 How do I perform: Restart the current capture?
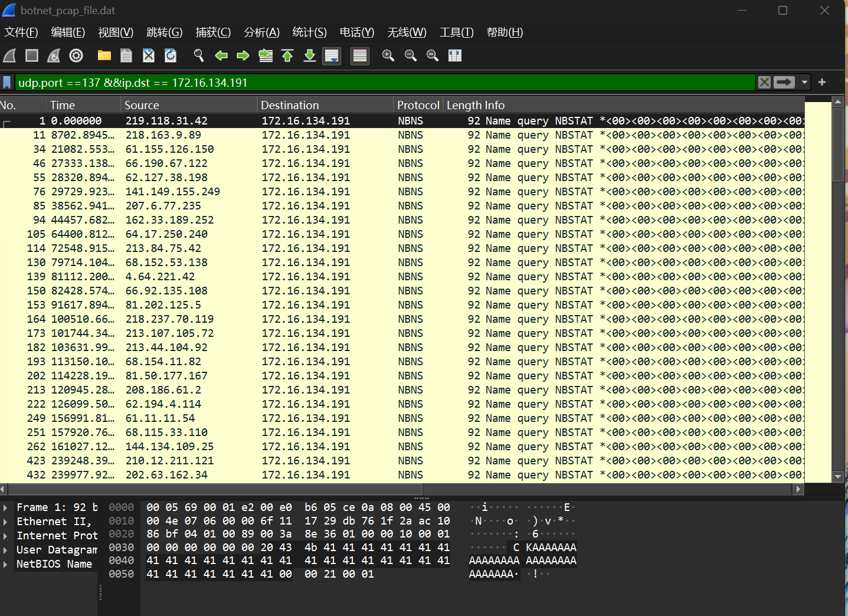(54, 55)
